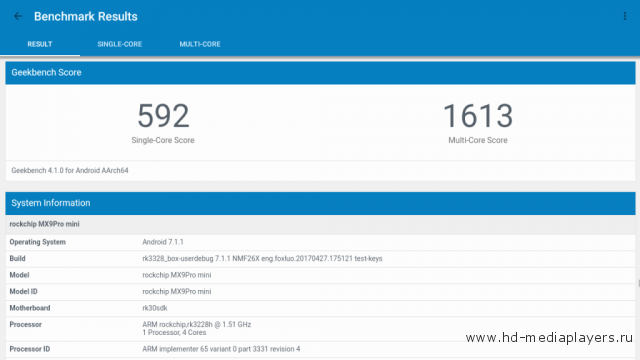Screen dimensions: 640x360
Task: Open the three-dot overflow menu
Action: pos(625,16)
